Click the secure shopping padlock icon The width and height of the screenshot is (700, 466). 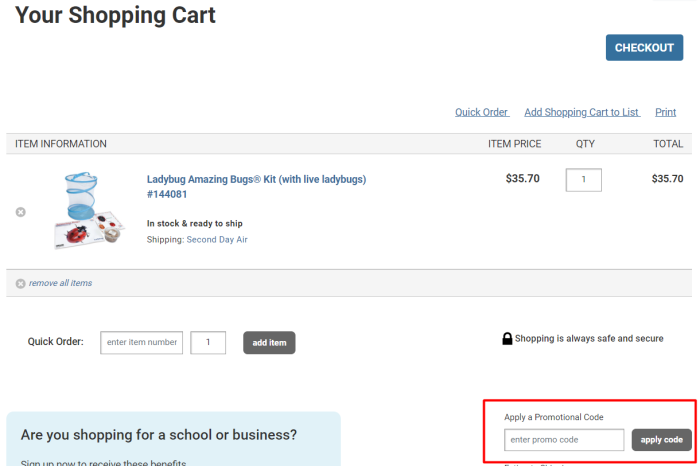[507, 338]
